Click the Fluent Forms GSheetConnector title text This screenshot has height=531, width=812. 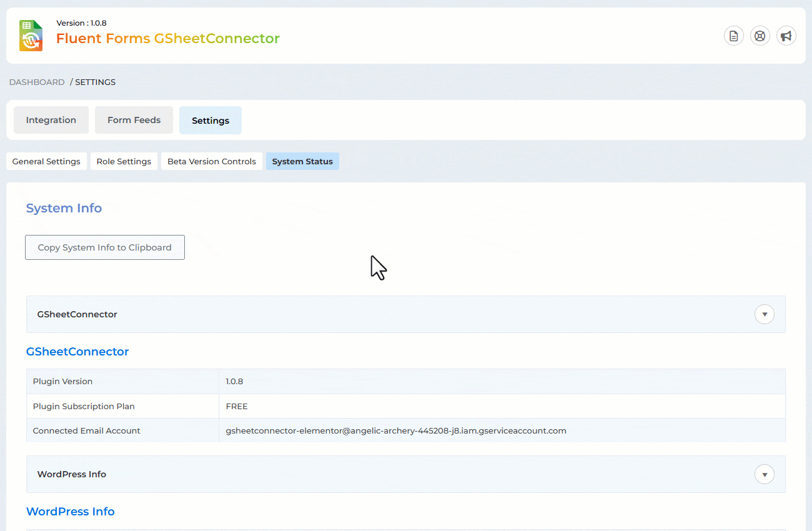[x=168, y=38]
